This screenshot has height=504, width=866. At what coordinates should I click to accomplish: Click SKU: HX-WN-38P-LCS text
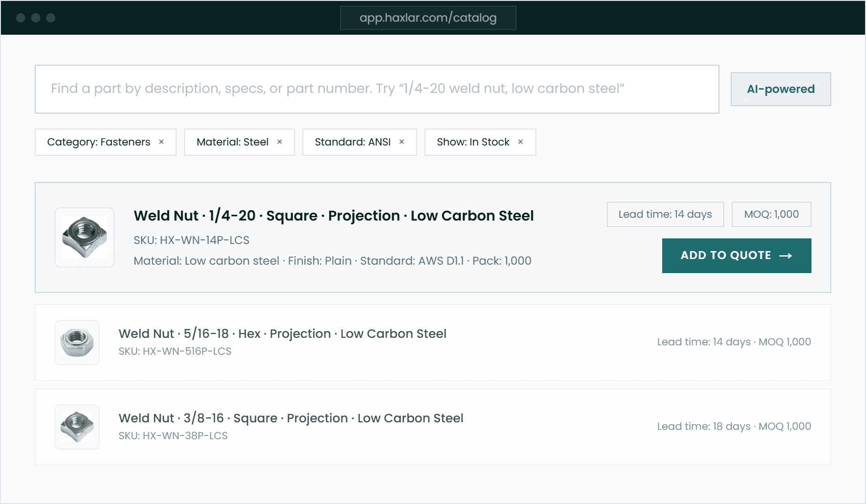[x=173, y=436]
